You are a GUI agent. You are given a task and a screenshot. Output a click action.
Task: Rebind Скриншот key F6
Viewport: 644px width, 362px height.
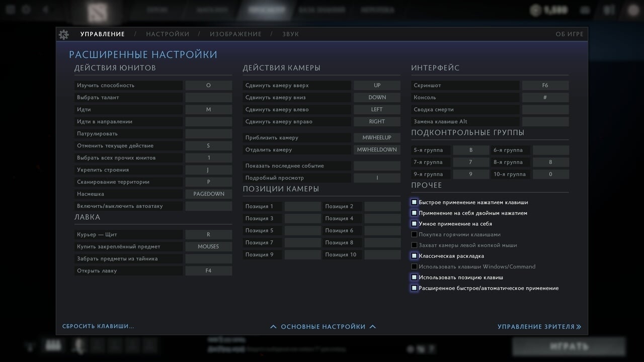pos(545,85)
